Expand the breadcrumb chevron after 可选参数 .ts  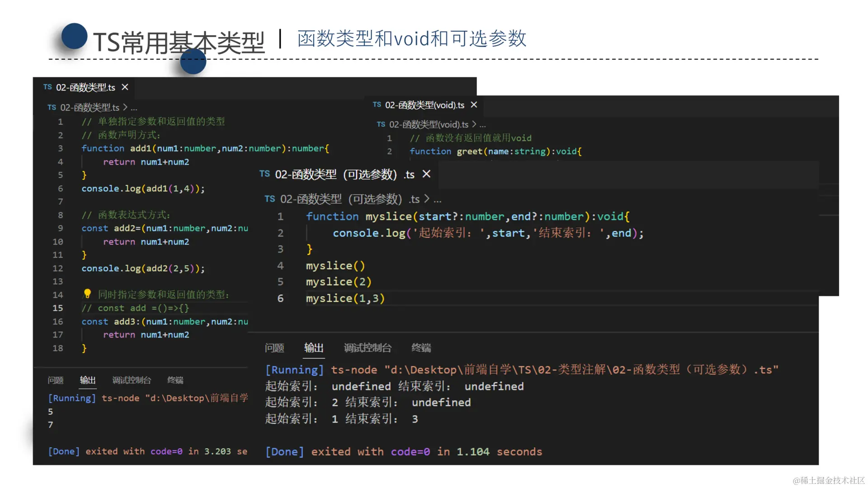(426, 199)
